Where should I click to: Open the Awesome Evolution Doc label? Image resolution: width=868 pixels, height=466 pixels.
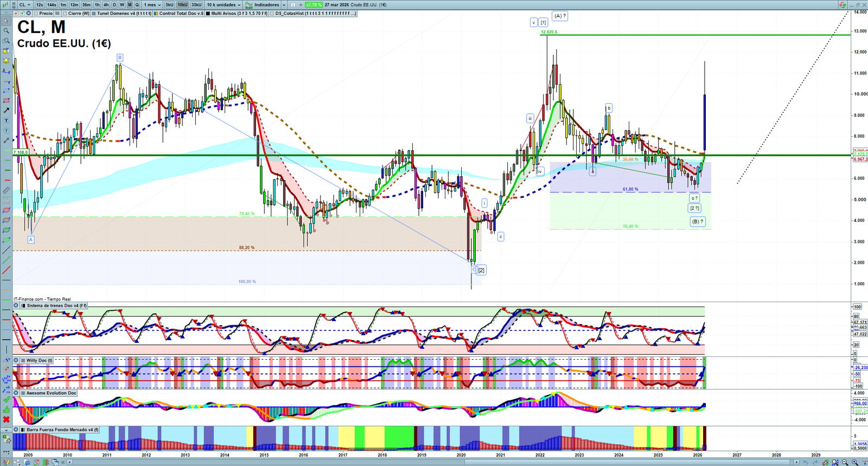(x=52, y=393)
